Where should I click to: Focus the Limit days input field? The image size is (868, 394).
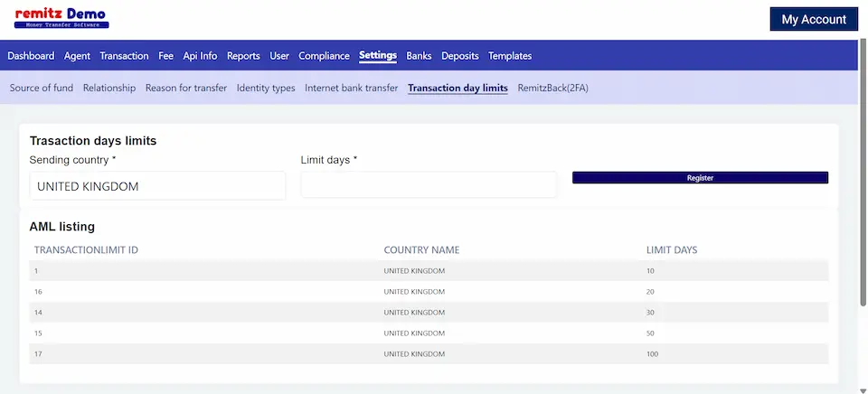(429, 185)
